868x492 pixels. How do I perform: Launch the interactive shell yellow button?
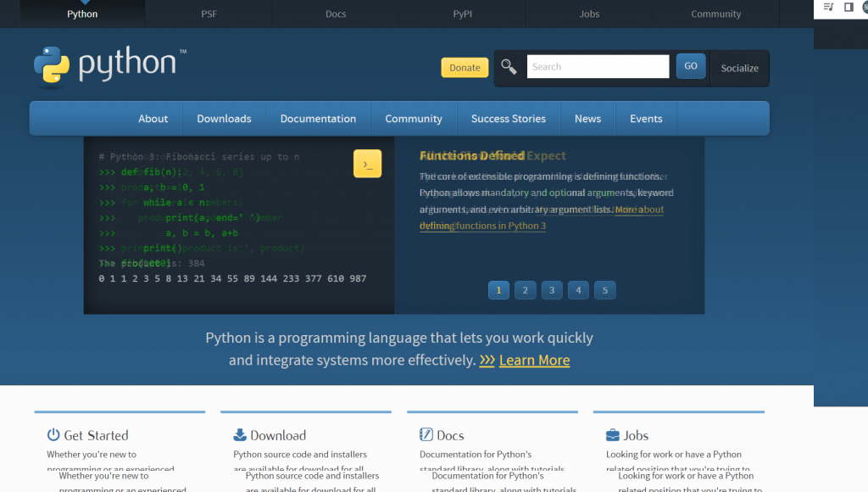click(x=368, y=164)
